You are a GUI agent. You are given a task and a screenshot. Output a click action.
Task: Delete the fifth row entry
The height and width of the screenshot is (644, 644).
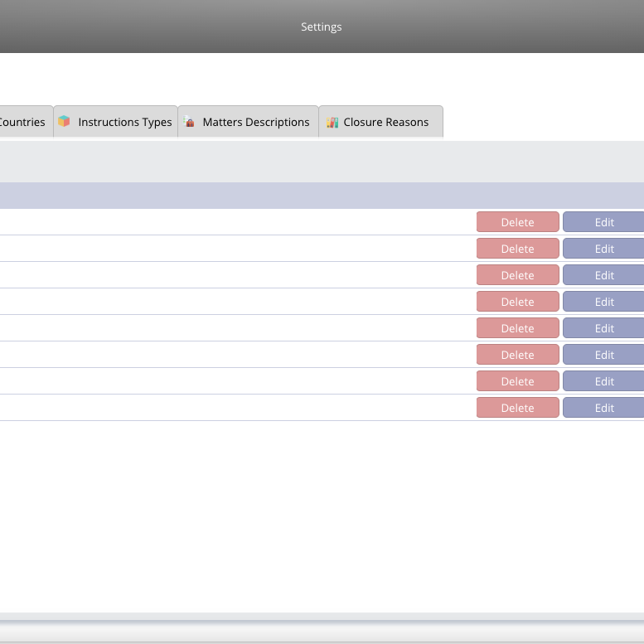(517, 328)
